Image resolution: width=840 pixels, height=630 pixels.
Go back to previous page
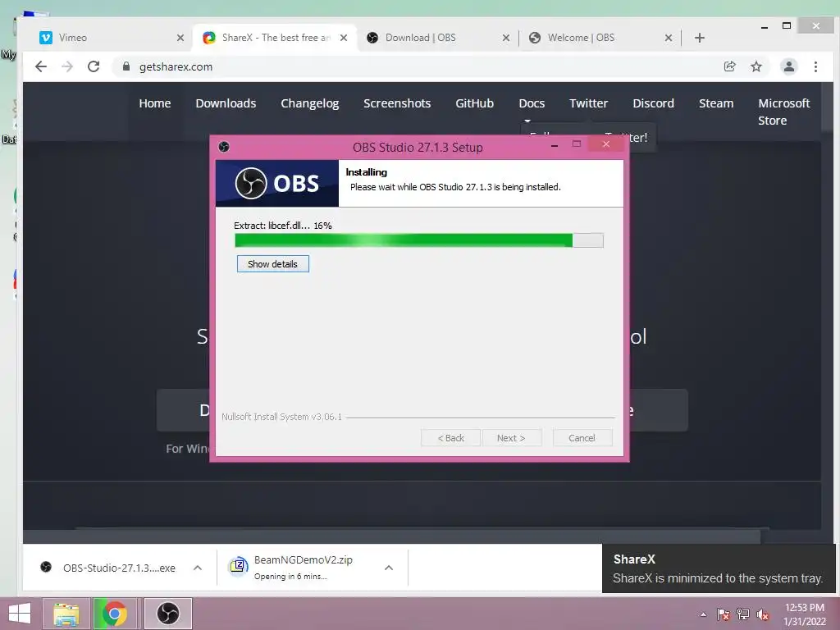pyautogui.click(x=41, y=66)
